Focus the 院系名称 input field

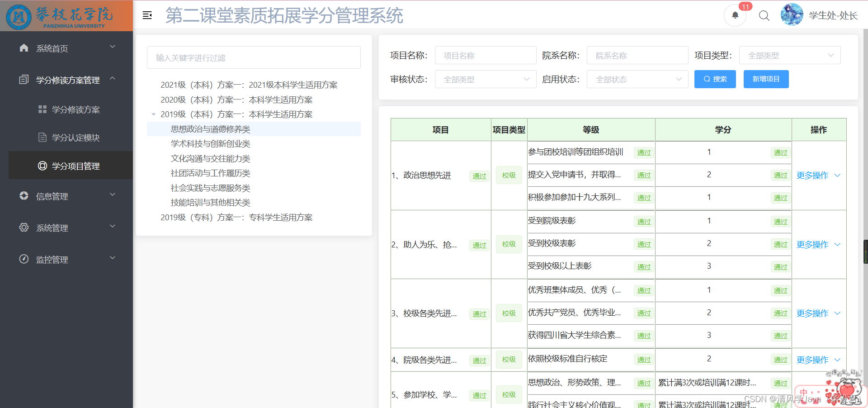pyautogui.click(x=637, y=55)
